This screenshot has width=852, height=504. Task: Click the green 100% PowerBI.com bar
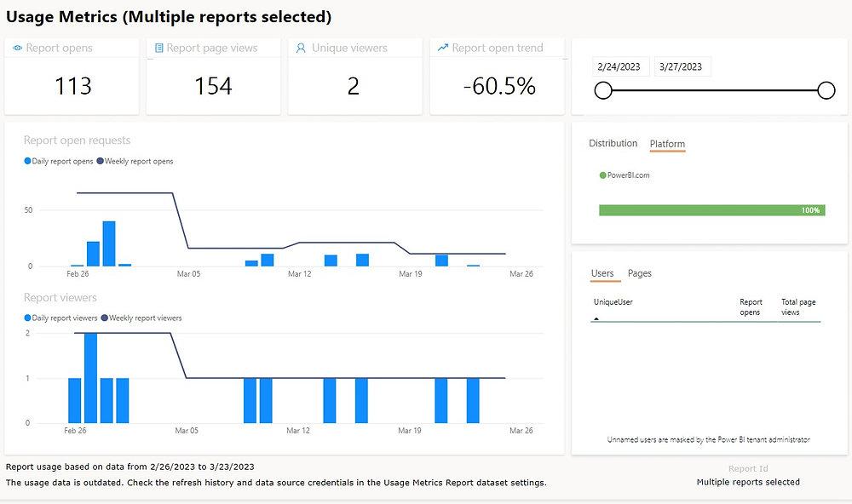coord(711,210)
